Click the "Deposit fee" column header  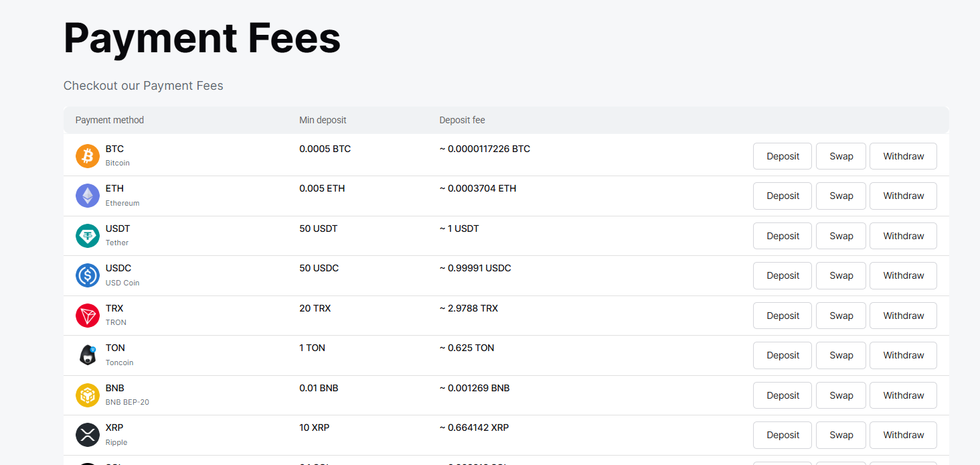[x=462, y=120]
